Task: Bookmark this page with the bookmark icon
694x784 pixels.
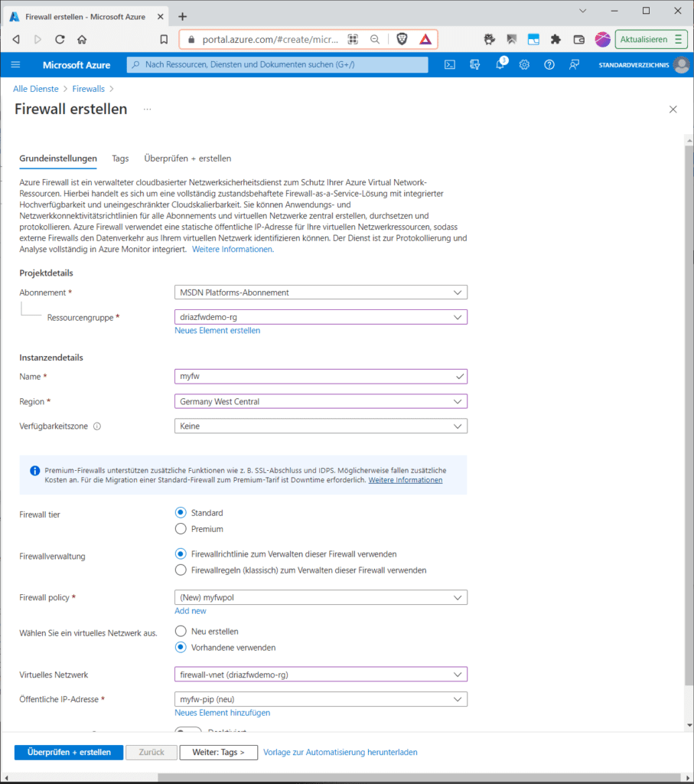Action: click(x=164, y=39)
